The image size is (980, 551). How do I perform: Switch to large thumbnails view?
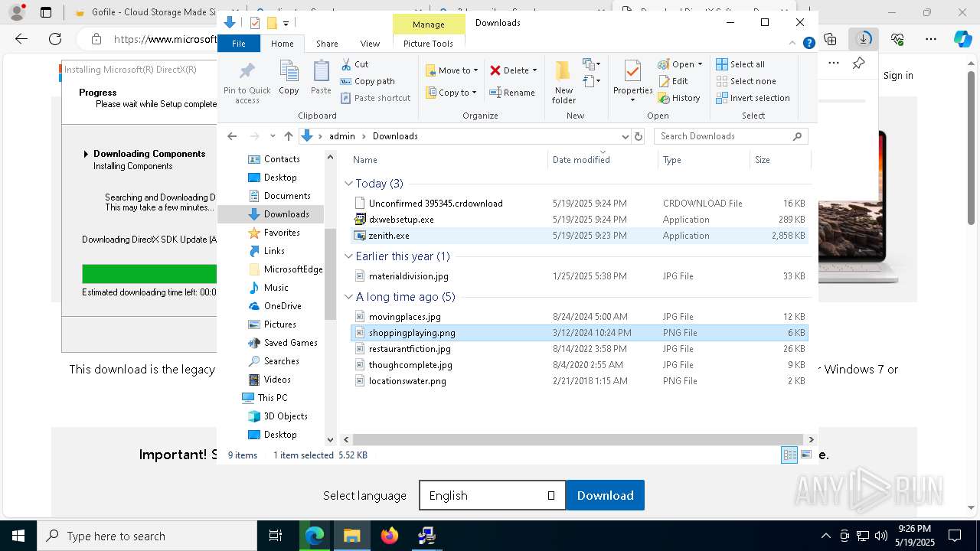[805, 455]
